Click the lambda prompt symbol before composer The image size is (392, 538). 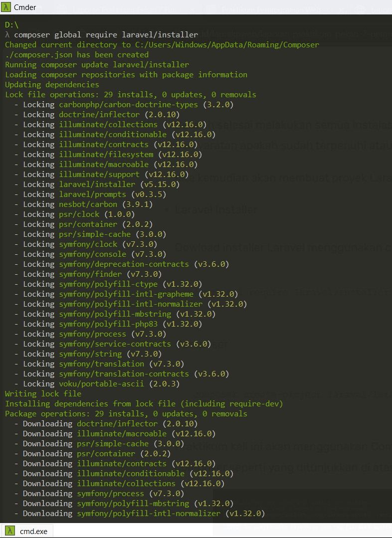pos(7,35)
